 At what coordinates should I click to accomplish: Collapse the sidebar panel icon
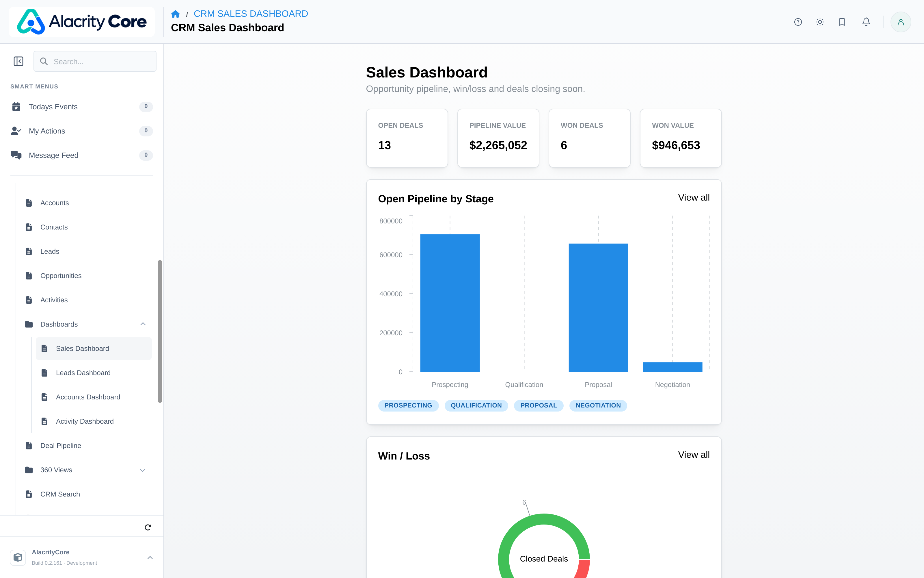(18, 62)
